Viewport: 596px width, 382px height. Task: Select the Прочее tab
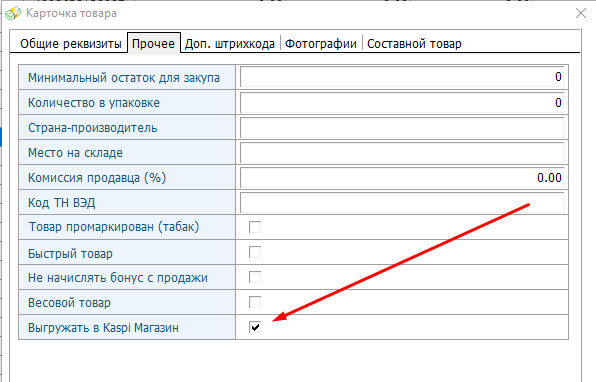click(153, 43)
